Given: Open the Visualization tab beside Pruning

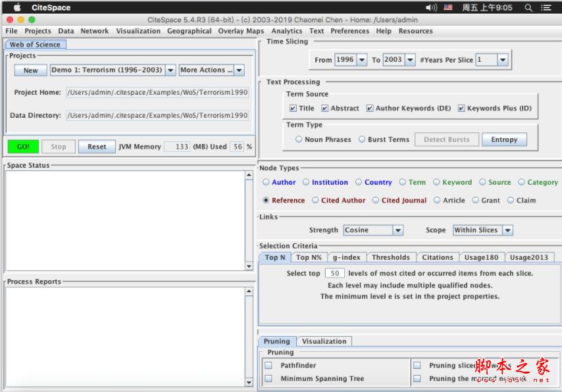Looking at the screenshot, I should [324, 341].
